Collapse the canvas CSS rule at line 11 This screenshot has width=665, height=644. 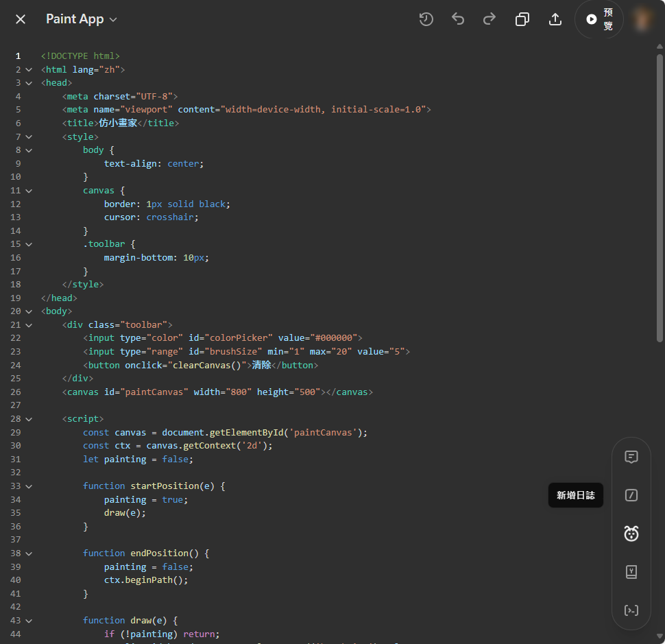click(x=29, y=191)
